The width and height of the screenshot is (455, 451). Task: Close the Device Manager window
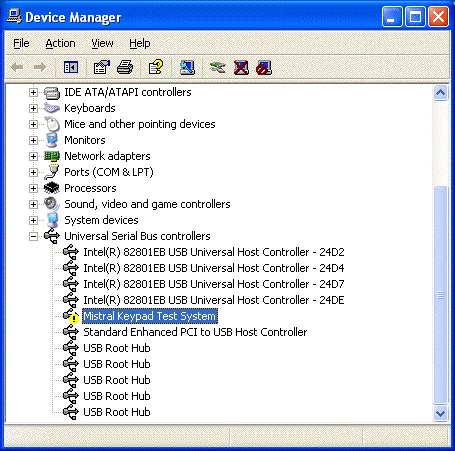point(438,17)
